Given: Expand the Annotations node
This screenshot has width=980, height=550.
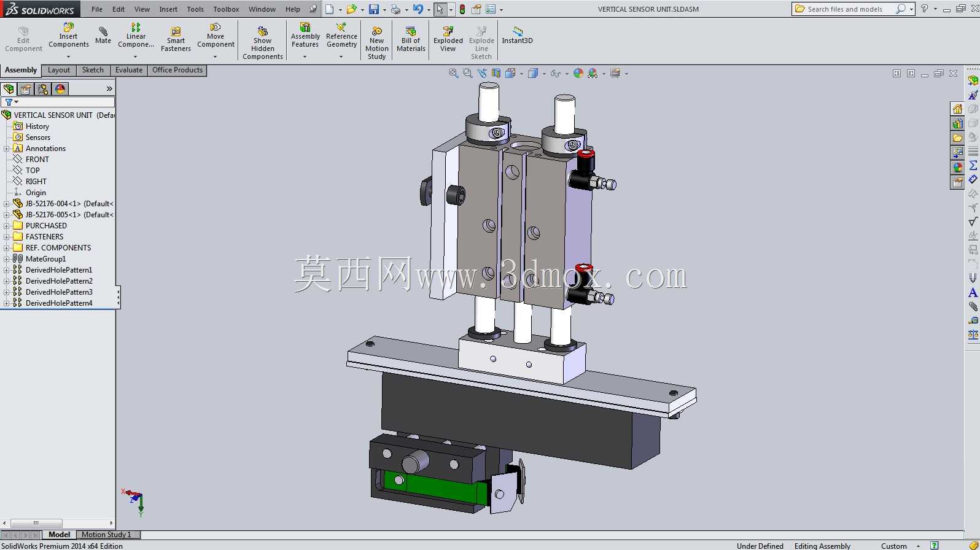Looking at the screenshot, I should [6, 149].
